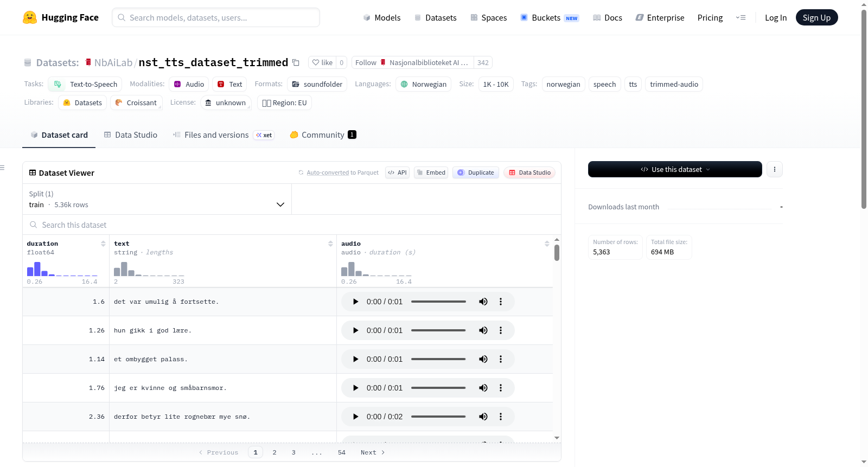Sort by the duration column
The image size is (868, 467).
click(x=103, y=244)
